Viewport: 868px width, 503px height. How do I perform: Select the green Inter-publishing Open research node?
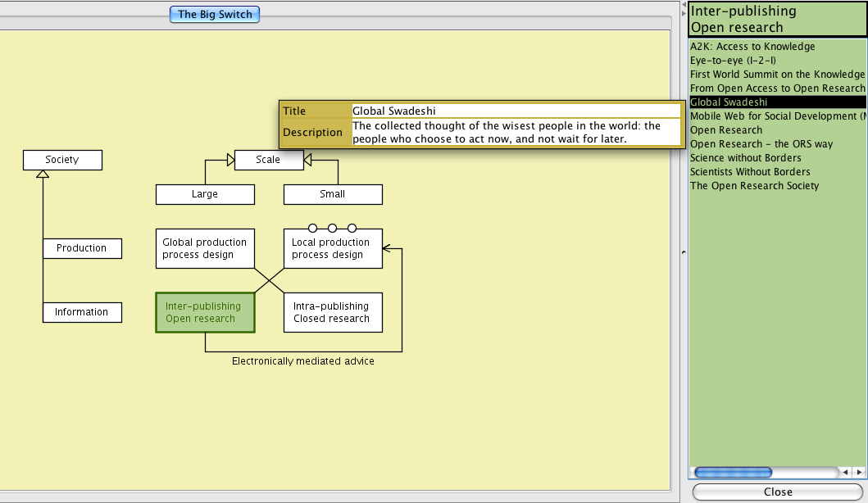click(205, 312)
